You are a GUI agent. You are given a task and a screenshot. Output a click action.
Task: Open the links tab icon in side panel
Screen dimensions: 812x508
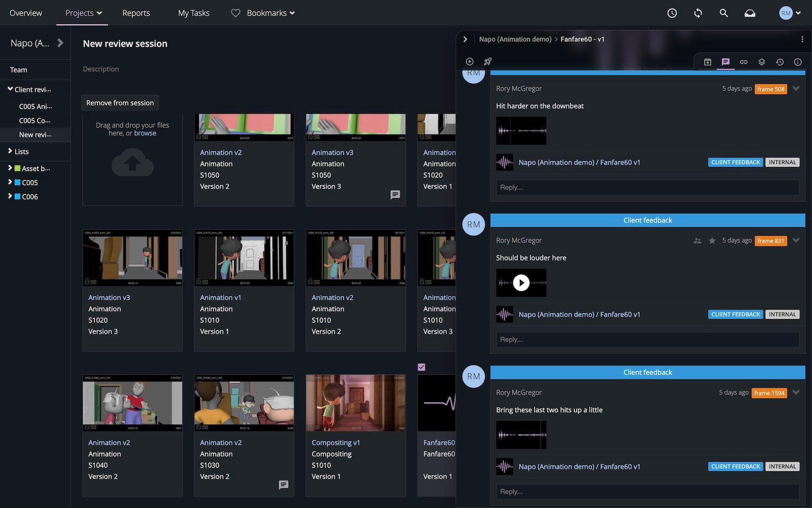pos(743,62)
